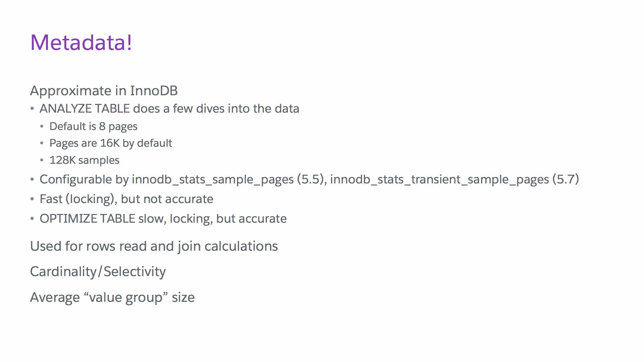Select the Used for rows read line

[x=154, y=246]
